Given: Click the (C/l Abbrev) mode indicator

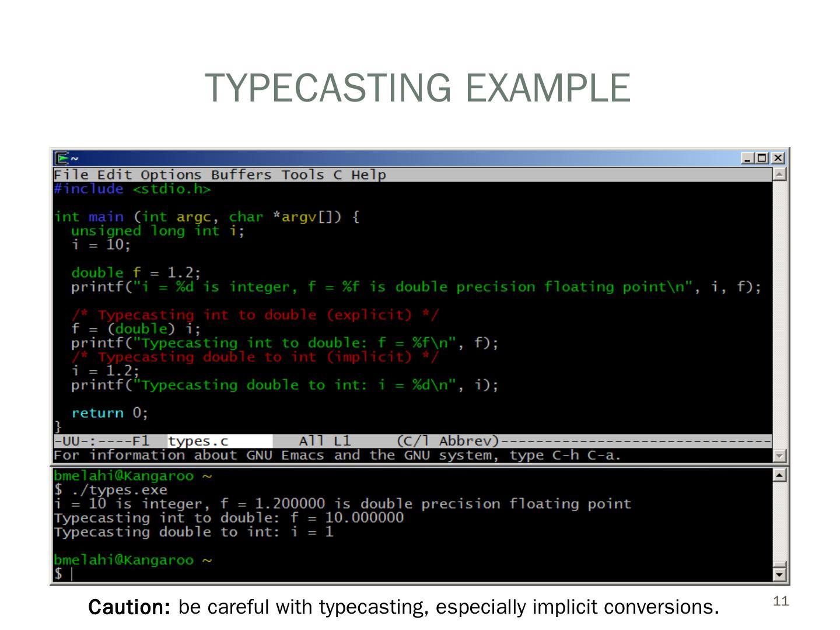Looking at the screenshot, I should 447,441.
